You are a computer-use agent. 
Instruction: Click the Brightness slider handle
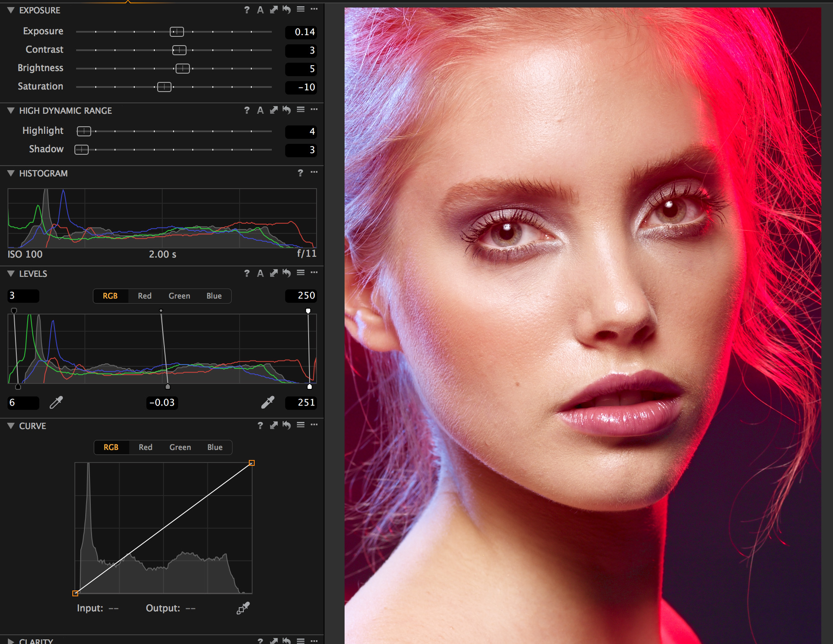tap(183, 69)
